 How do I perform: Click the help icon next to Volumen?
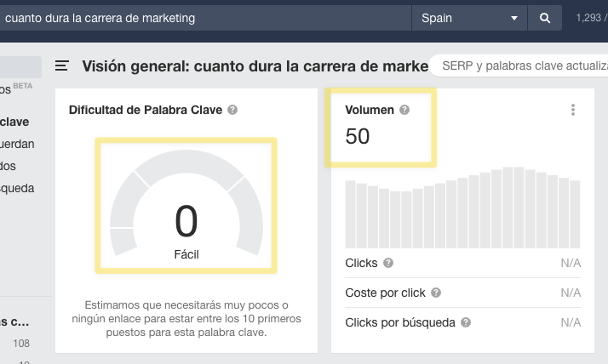404,110
